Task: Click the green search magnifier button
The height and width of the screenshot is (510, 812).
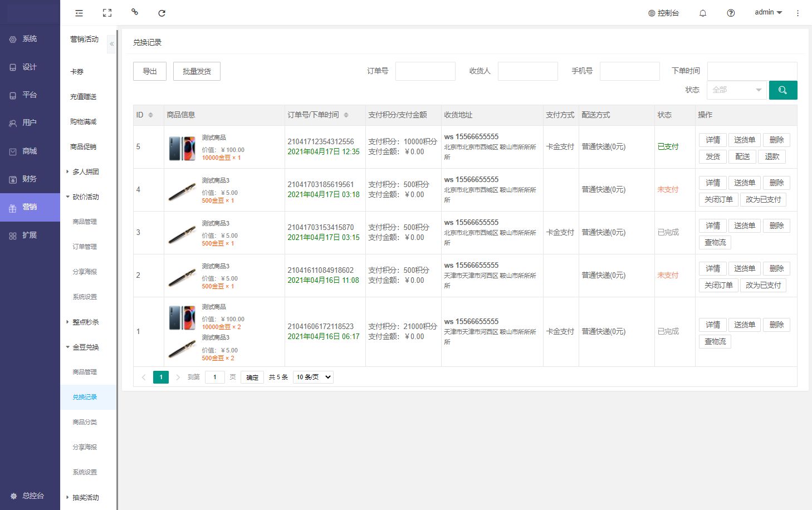Action: click(x=782, y=90)
